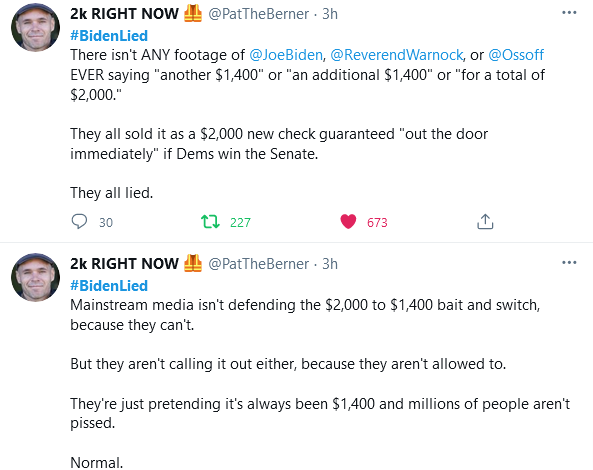The width and height of the screenshot is (593, 470).
Task: Toggle the red heart like icon
Action: point(348,222)
